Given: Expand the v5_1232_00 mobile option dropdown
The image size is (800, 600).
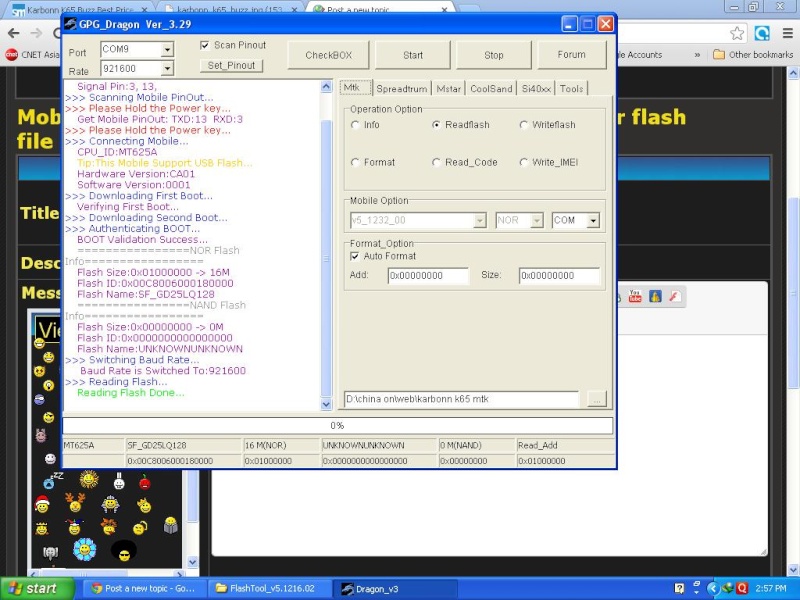Looking at the screenshot, I should click(x=480, y=220).
